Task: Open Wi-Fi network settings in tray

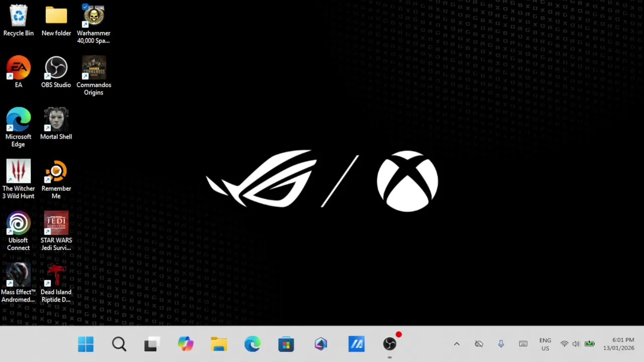Action: (565, 344)
